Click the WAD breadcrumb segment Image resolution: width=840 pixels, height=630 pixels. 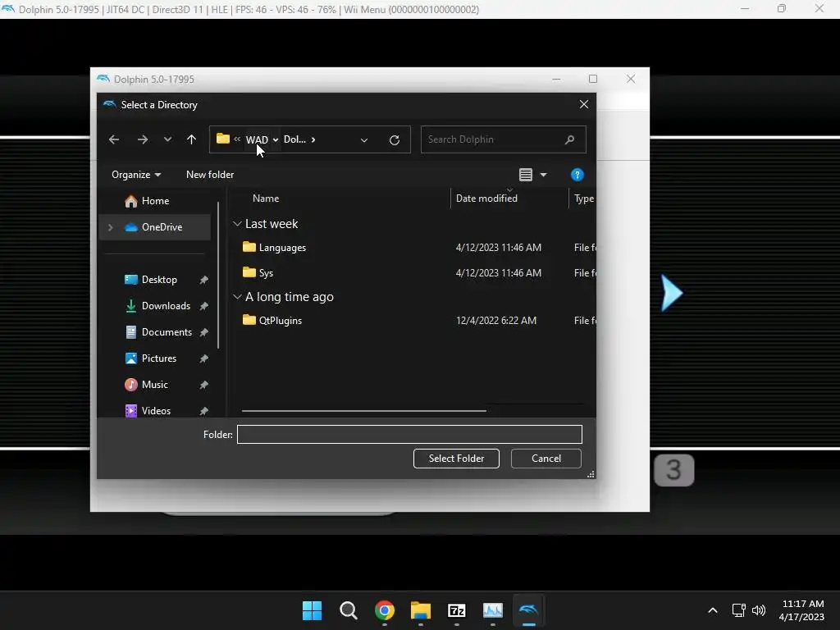pyautogui.click(x=257, y=139)
